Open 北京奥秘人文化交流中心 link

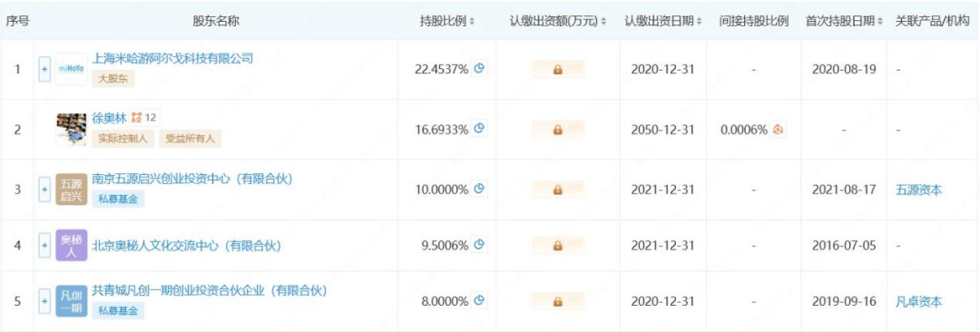[187, 247]
